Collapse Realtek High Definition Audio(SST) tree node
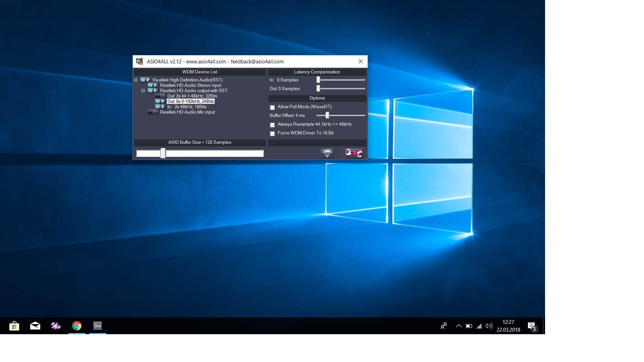Viewport: 644px width, 362px height. pos(136,80)
